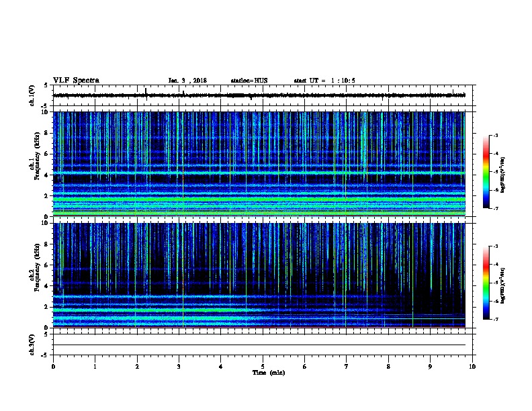The width and height of the screenshot is (532, 411).
Task: Click the "-3" value on ch.1 colorbar
Action: (496, 135)
